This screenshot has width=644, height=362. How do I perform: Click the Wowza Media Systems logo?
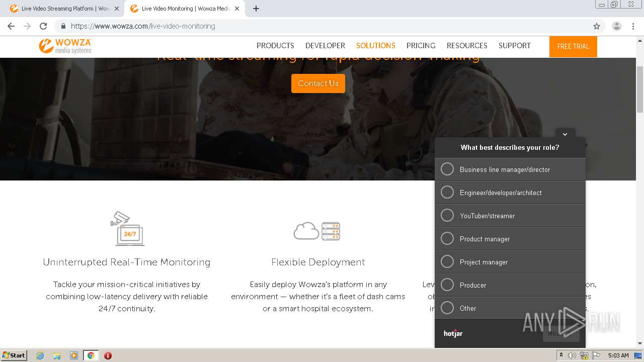pos(65,46)
